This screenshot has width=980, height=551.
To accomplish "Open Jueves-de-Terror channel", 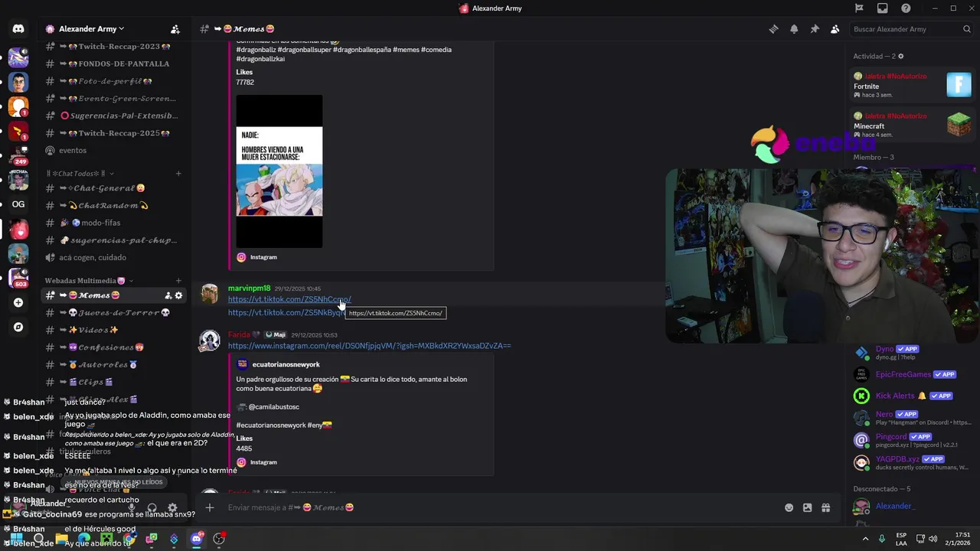I will click(115, 312).
